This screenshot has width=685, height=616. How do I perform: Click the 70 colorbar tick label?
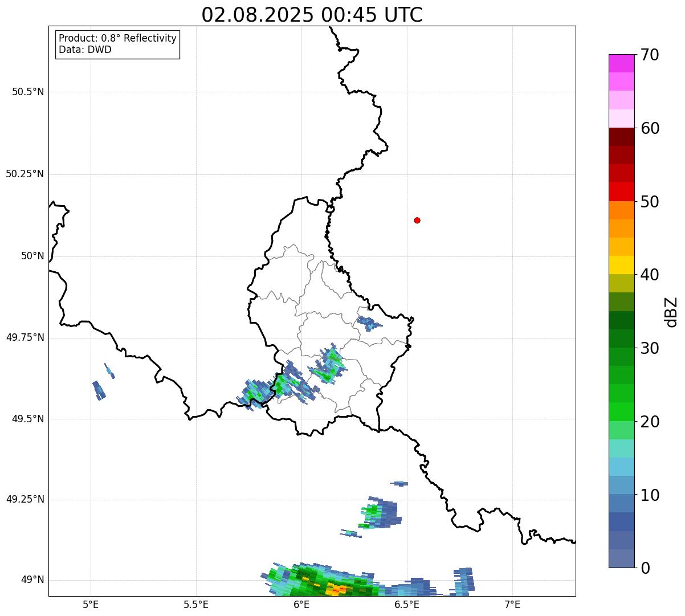pyautogui.click(x=650, y=55)
